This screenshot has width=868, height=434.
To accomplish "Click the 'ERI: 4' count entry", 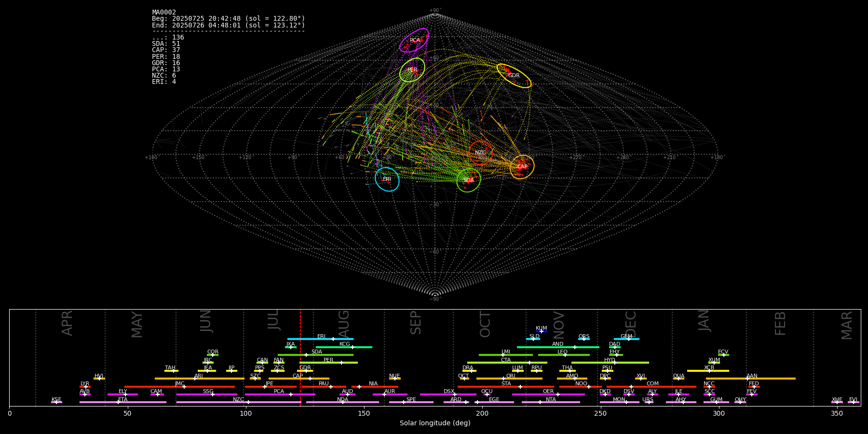I will pos(164,82).
